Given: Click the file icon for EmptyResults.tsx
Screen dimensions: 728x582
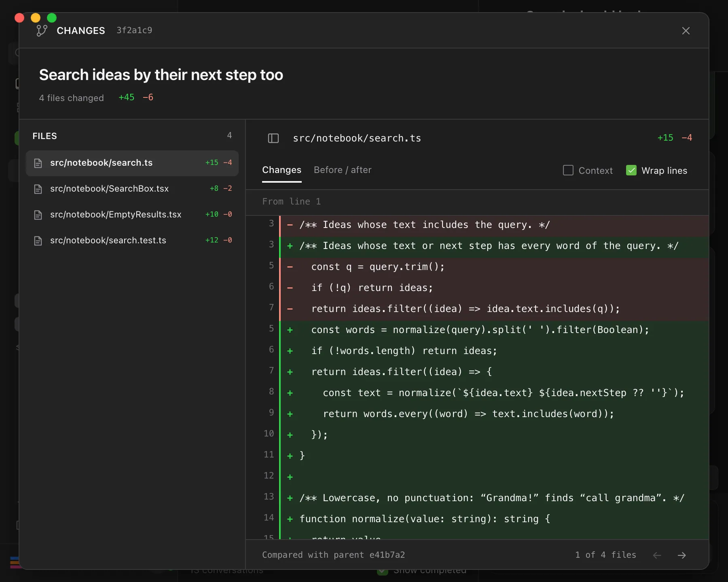Looking at the screenshot, I should (x=38, y=215).
